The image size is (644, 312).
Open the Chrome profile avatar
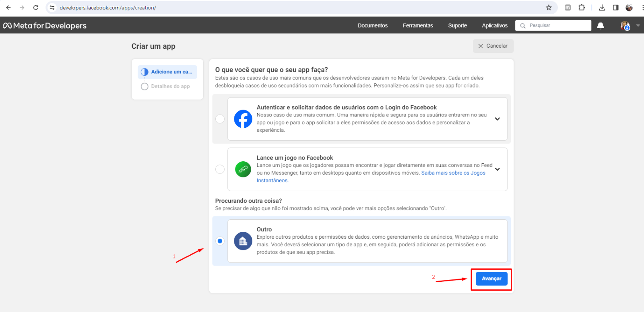click(x=629, y=8)
